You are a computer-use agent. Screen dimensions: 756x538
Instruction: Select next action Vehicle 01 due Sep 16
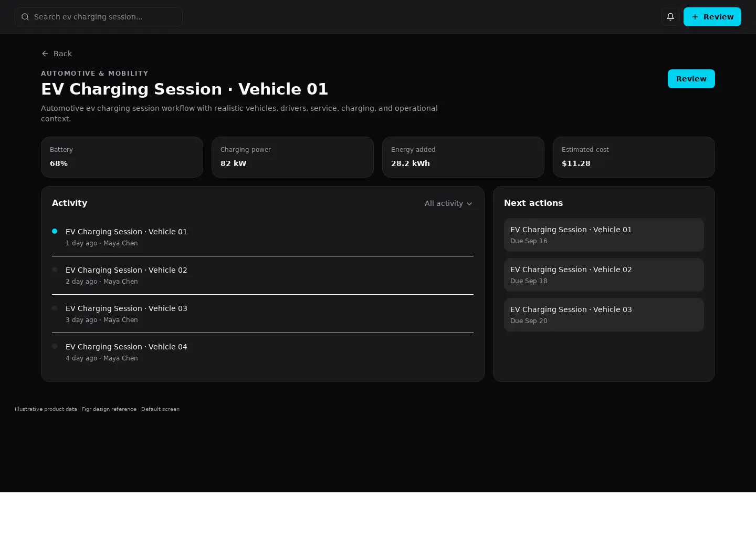[x=604, y=235]
